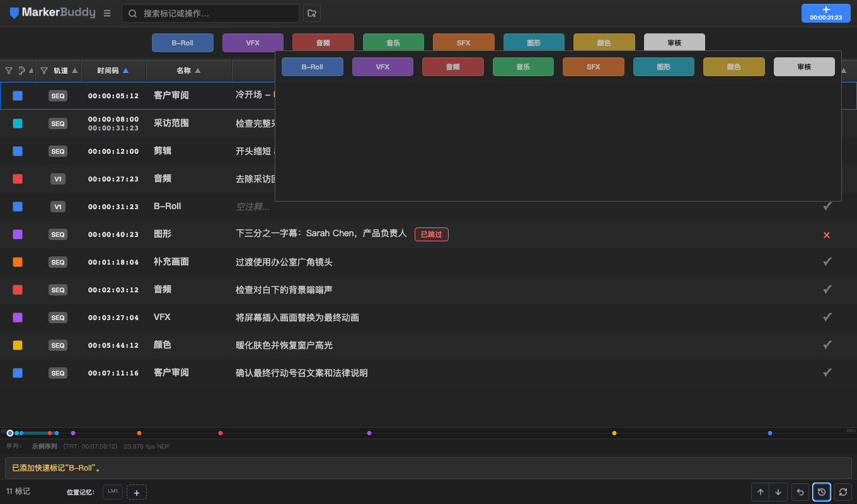Click the VFX button in the top quick-marker bar
This screenshot has width=857, height=504.
click(253, 43)
